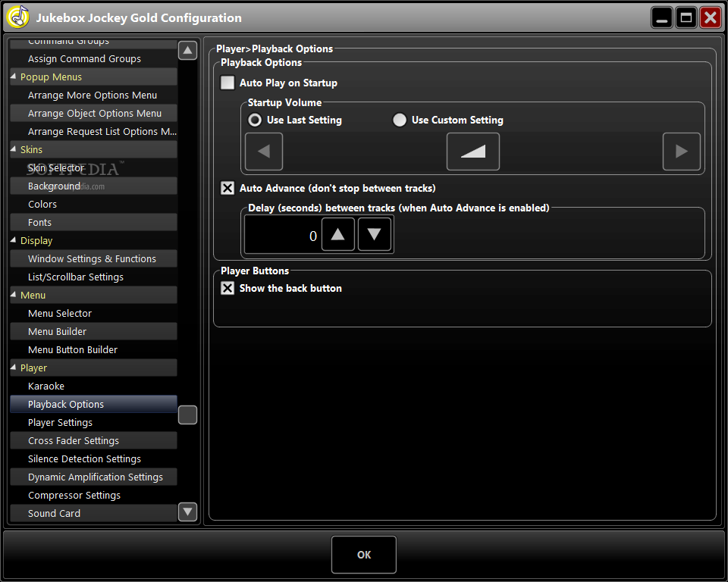The width and height of the screenshot is (728, 582).
Task: Uncheck Auto Advance between tracks
Action: [227, 188]
